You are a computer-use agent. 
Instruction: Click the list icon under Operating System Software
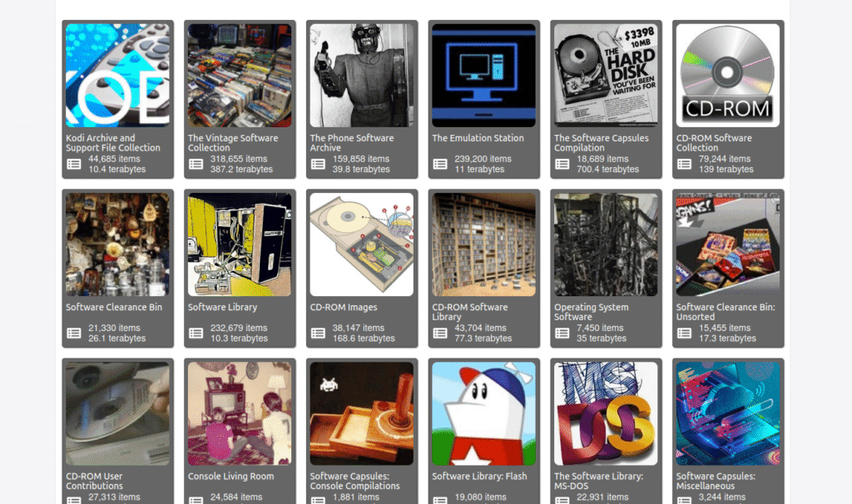(x=562, y=333)
